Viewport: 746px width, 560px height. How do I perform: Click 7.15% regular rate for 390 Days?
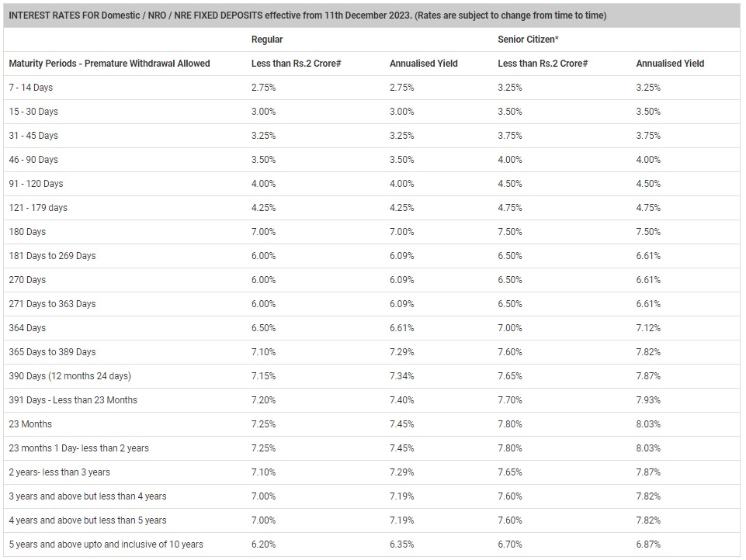(263, 376)
